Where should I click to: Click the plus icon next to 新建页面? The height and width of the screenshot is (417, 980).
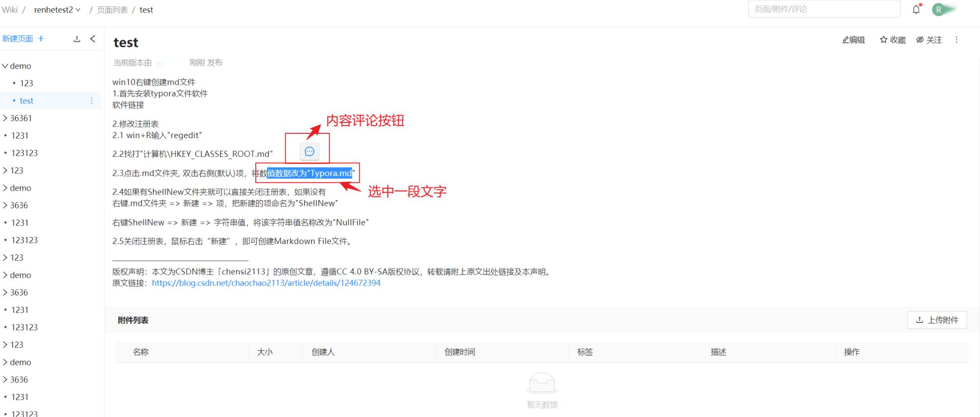click(x=41, y=39)
